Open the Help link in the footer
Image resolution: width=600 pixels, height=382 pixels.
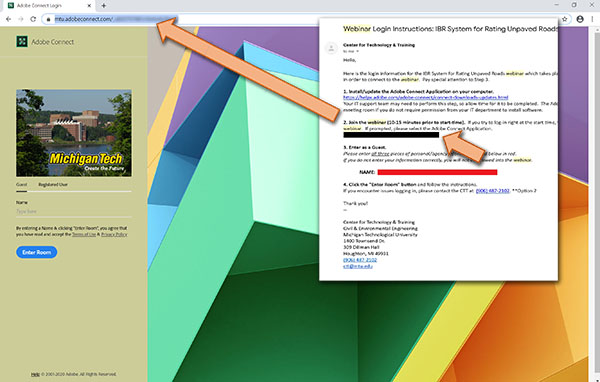35,374
